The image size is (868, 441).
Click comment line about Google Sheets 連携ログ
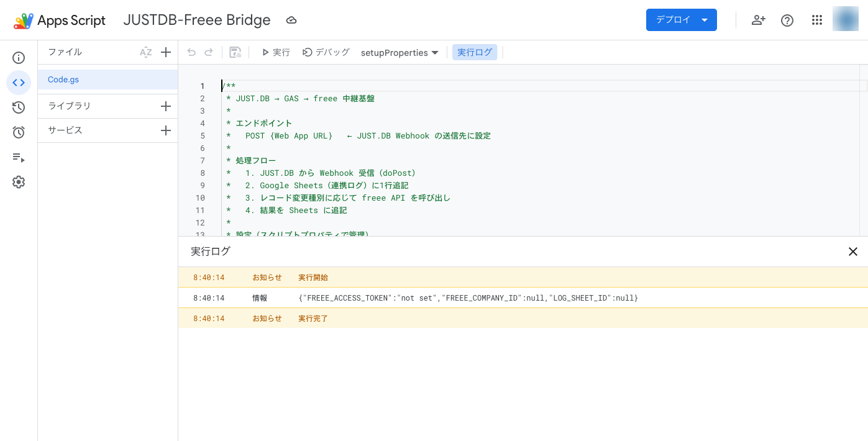318,185
